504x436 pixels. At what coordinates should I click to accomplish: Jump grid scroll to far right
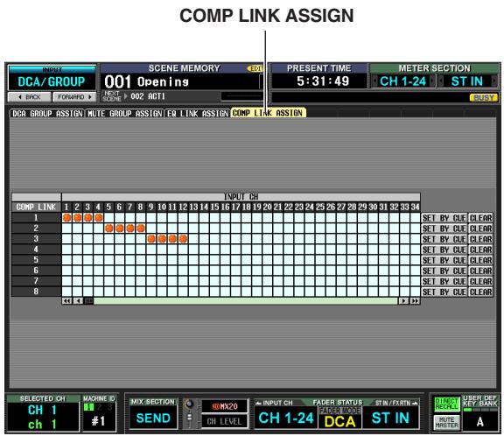(x=415, y=301)
